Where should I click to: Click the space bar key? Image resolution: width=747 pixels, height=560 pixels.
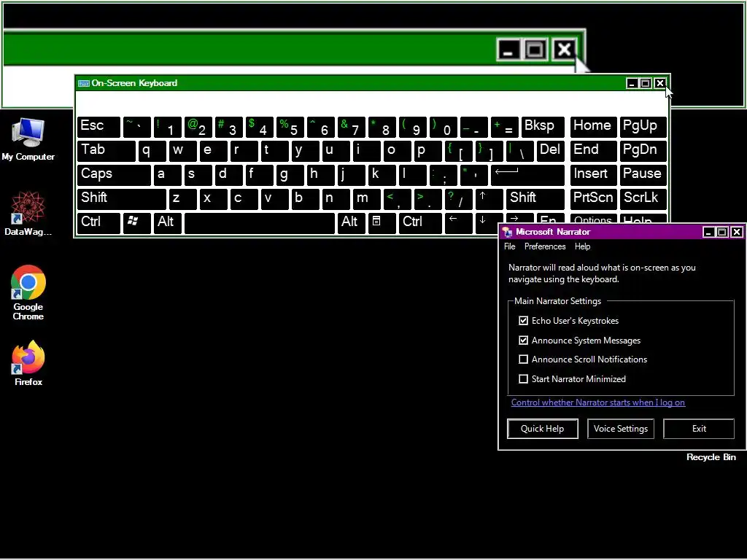click(259, 222)
